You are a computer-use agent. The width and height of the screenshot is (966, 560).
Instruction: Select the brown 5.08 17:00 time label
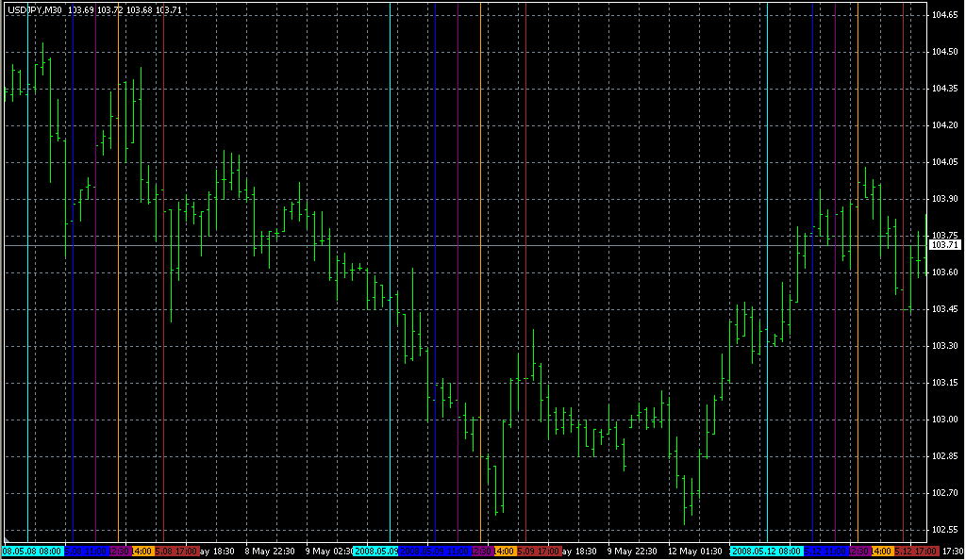click(176, 552)
